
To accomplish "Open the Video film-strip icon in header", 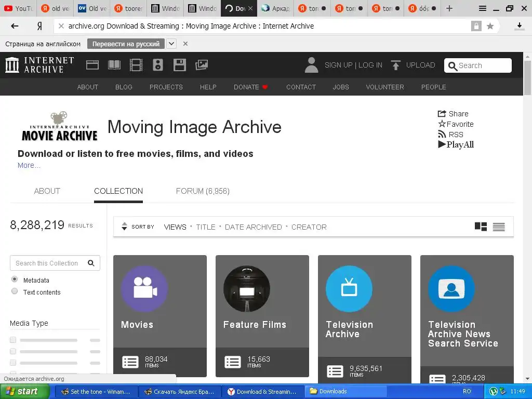I will [x=136, y=65].
